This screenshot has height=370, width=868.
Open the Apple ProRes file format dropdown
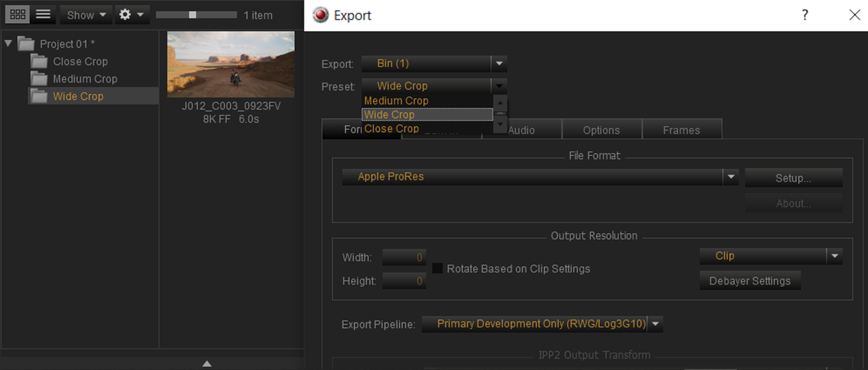(x=540, y=177)
